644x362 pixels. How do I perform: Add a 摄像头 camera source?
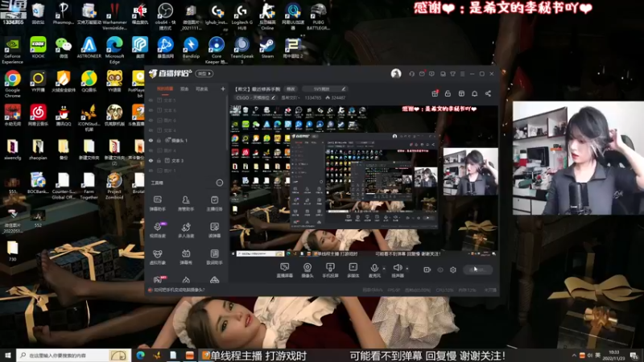pyautogui.click(x=308, y=270)
